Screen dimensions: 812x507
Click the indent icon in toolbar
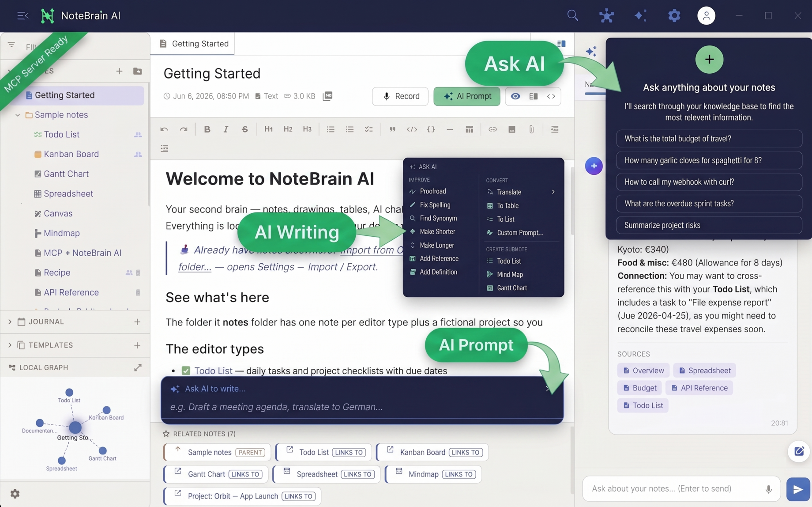[x=555, y=129]
